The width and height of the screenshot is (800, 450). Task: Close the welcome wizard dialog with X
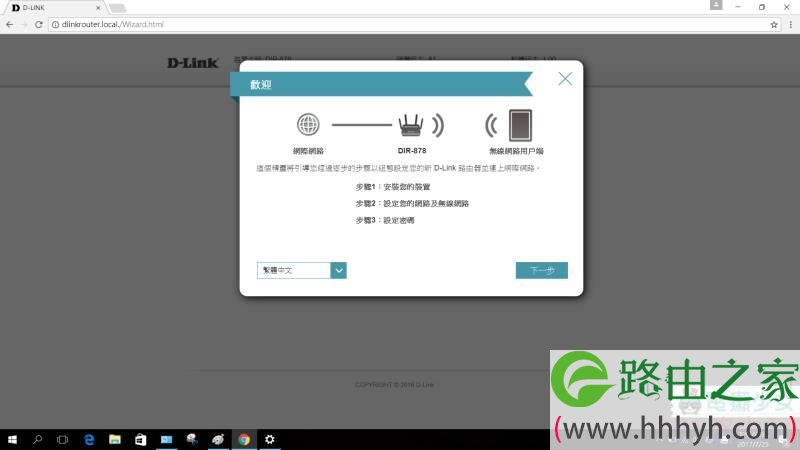tap(565, 79)
